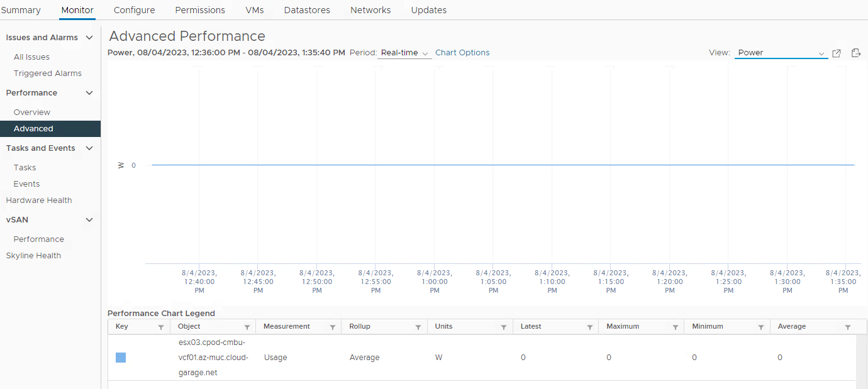
Task: Click the Advanced Performance heading
Action: pos(187,36)
